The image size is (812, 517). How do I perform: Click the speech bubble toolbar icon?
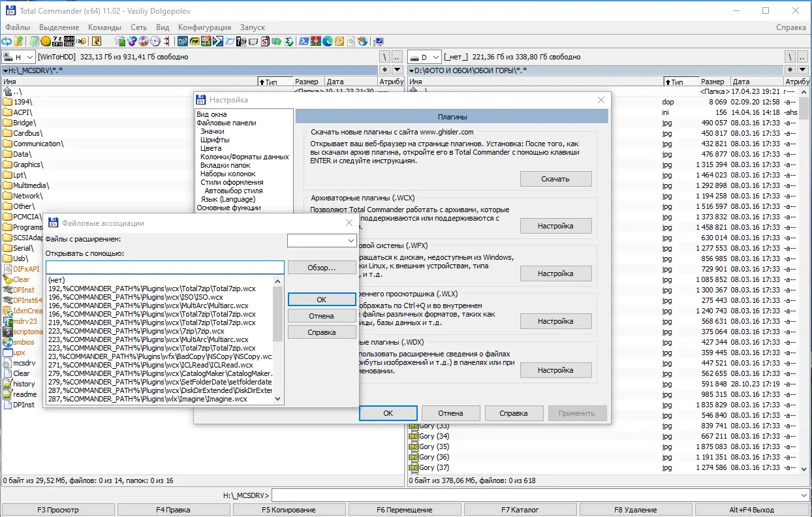(253, 41)
